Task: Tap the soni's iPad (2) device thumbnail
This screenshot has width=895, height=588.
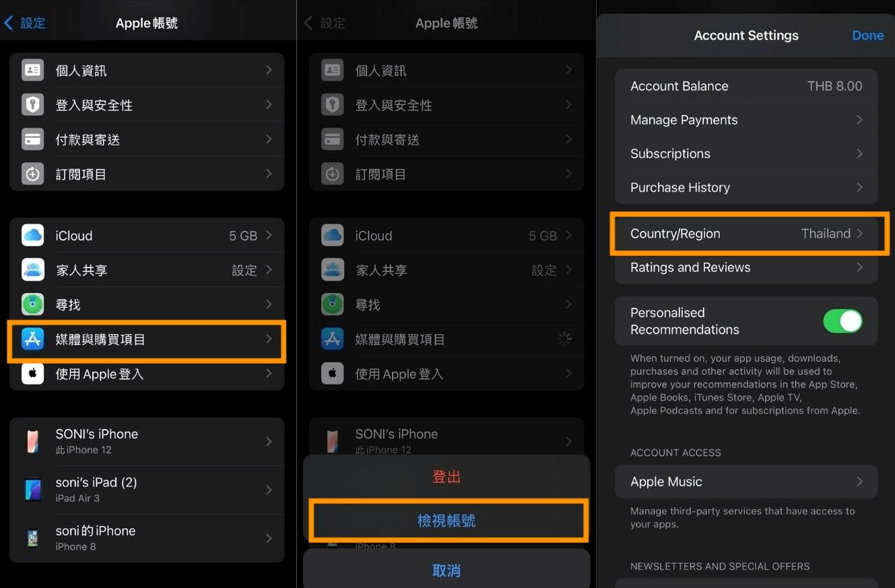Action: [x=32, y=490]
